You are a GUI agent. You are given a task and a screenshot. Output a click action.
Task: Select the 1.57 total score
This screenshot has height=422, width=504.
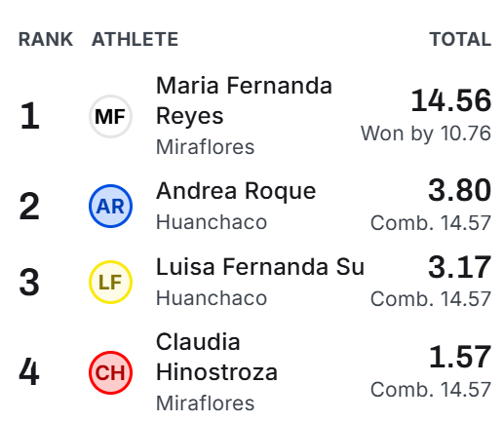click(x=460, y=358)
